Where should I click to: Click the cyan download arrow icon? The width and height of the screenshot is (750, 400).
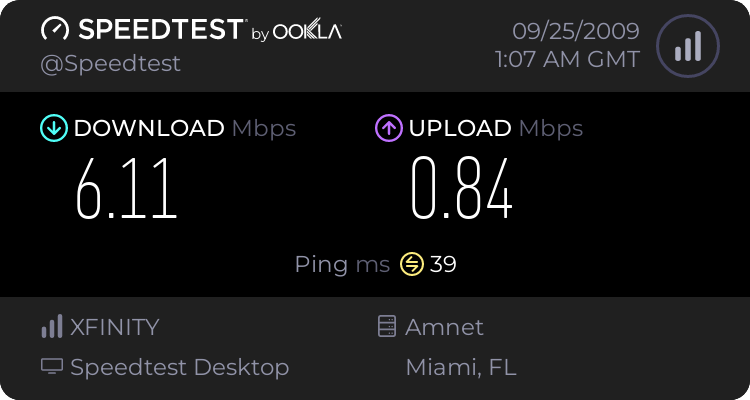click(54, 128)
